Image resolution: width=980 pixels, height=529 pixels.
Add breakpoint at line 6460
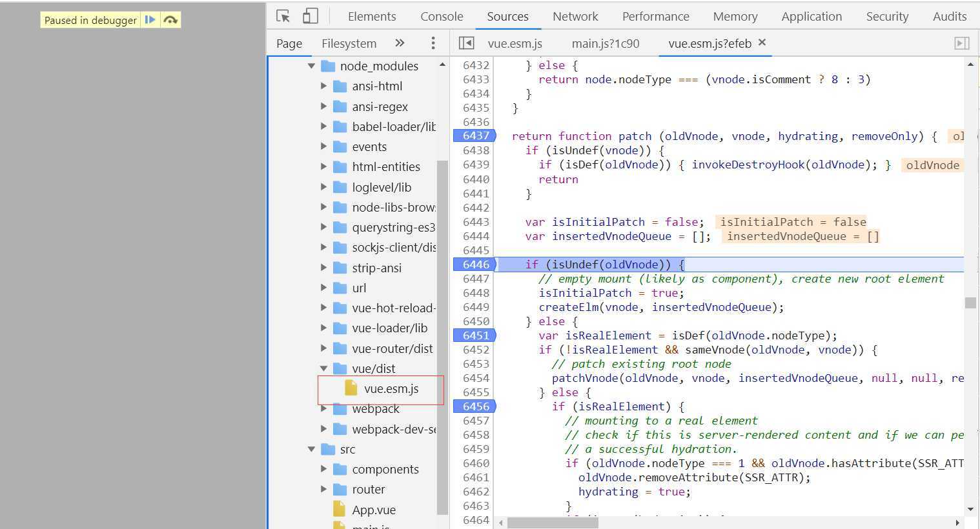point(476,463)
